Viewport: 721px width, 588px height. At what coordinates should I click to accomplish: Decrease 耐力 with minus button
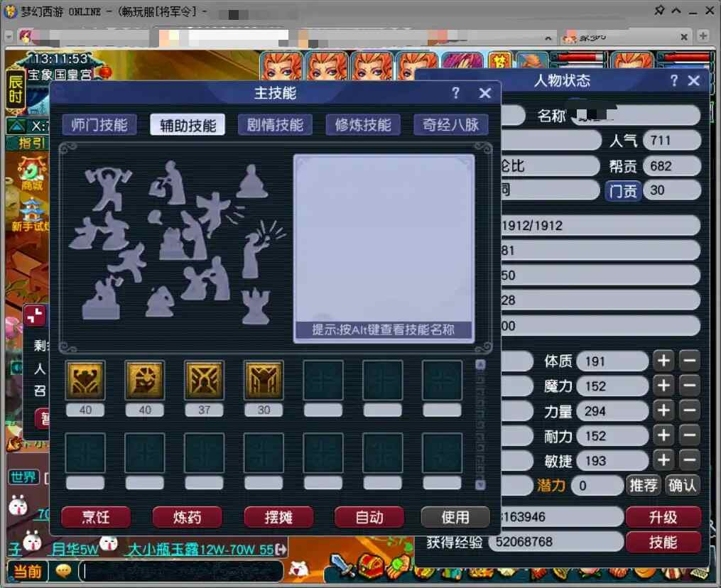pos(690,435)
